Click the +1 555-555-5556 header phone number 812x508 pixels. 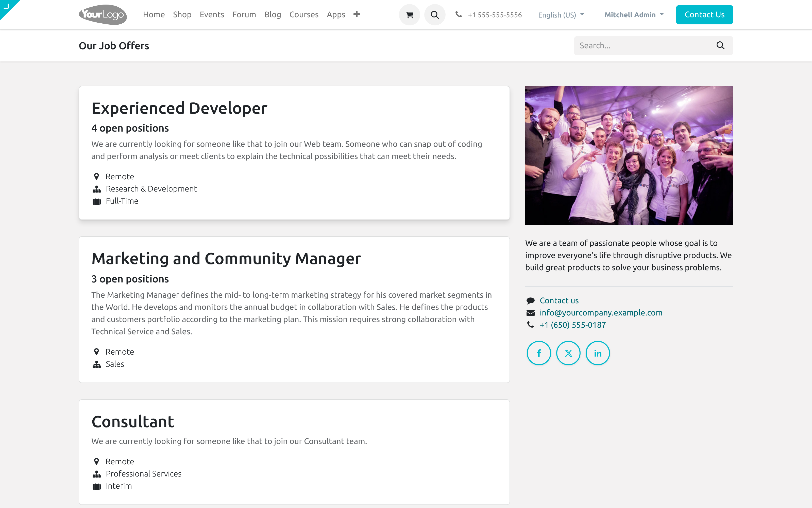tap(495, 15)
